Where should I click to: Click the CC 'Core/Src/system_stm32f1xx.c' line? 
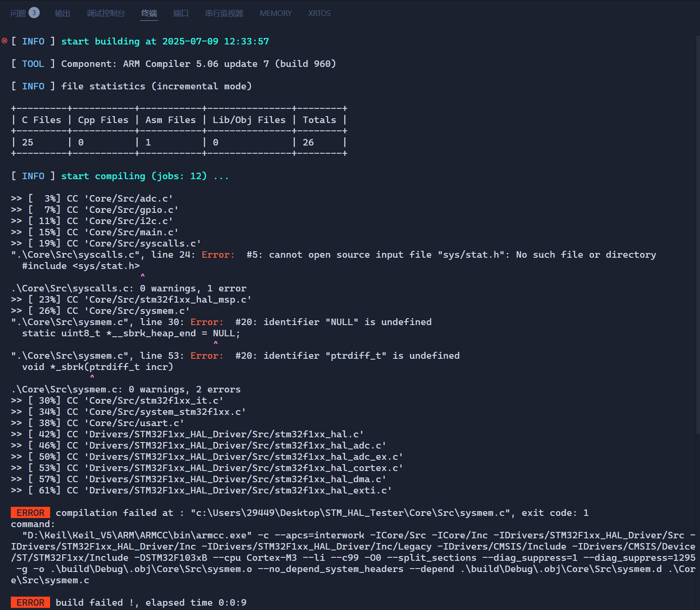pos(128,412)
